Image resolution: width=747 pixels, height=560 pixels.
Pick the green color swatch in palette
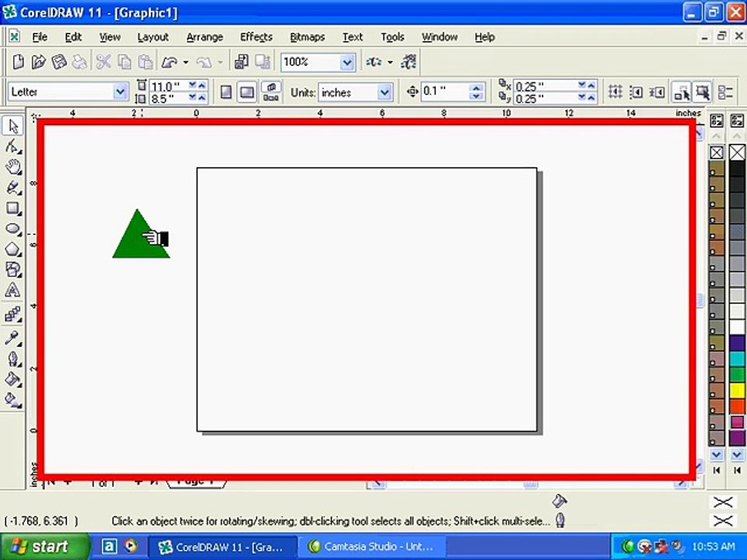pyautogui.click(x=737, y=375)
